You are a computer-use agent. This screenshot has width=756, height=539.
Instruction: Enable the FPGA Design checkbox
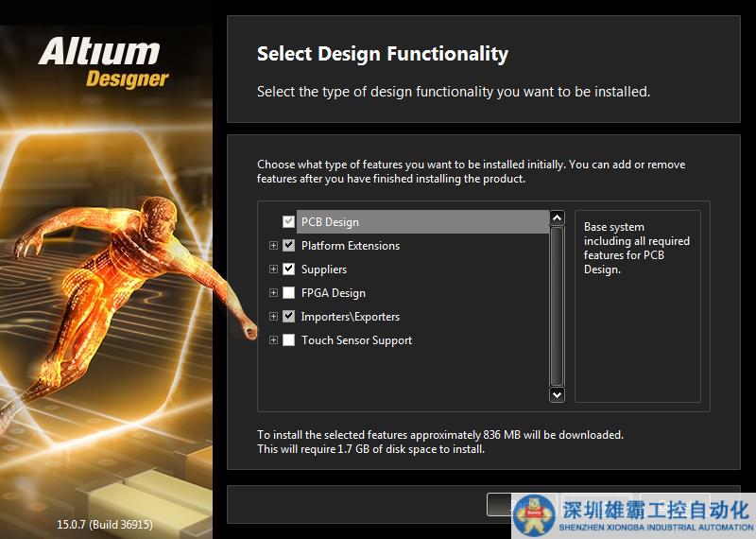pos(289,293)
